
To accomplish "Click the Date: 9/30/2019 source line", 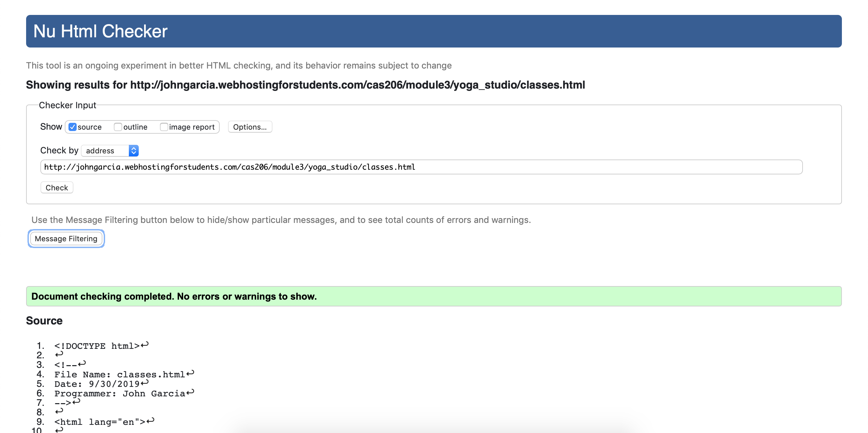I will pos(97,384).
